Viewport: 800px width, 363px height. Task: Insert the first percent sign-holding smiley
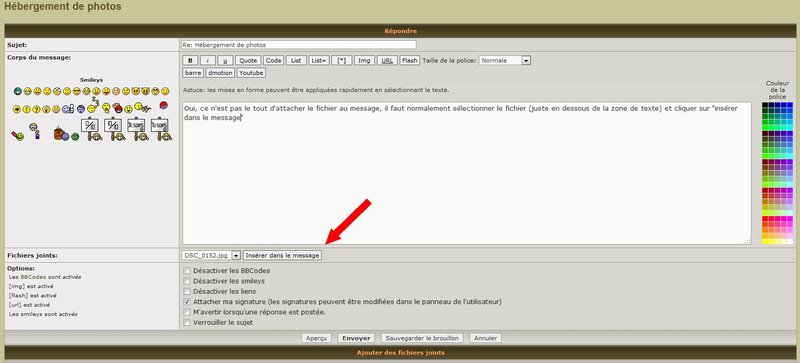click(x=91, y=129)
